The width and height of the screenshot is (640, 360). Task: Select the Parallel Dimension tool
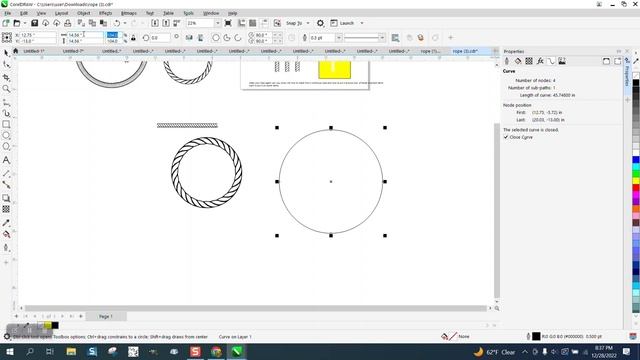point(6,173)
